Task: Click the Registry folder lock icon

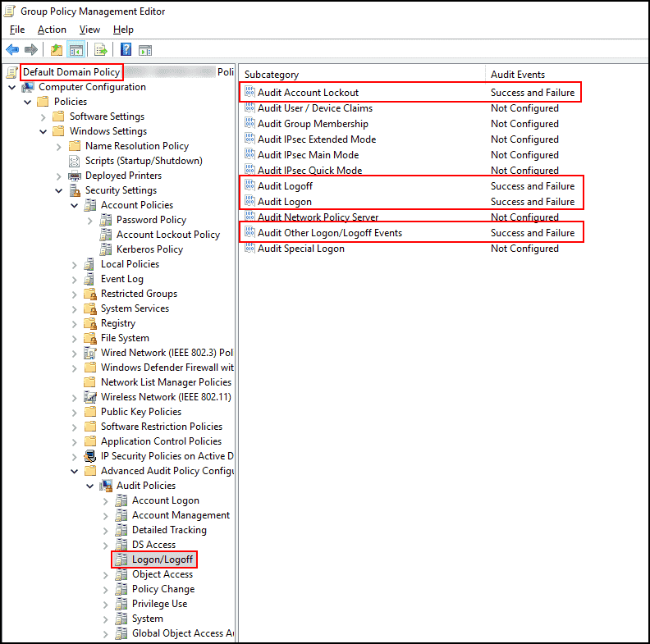Action: click(x=90, y=324)
